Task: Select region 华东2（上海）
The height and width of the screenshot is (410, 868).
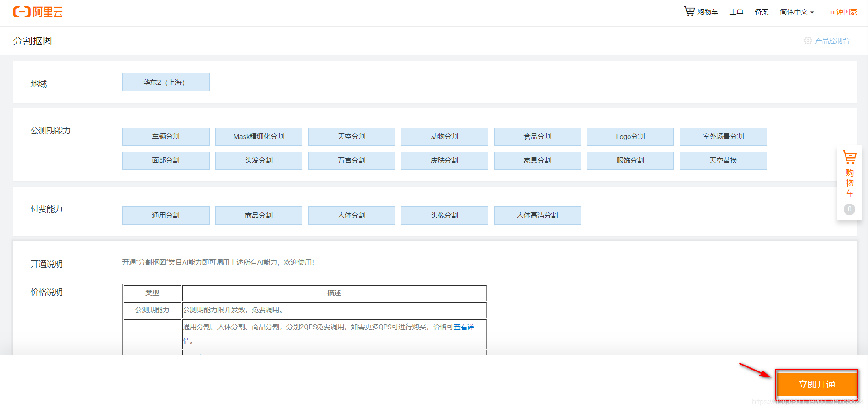Action: coord(166,82)
